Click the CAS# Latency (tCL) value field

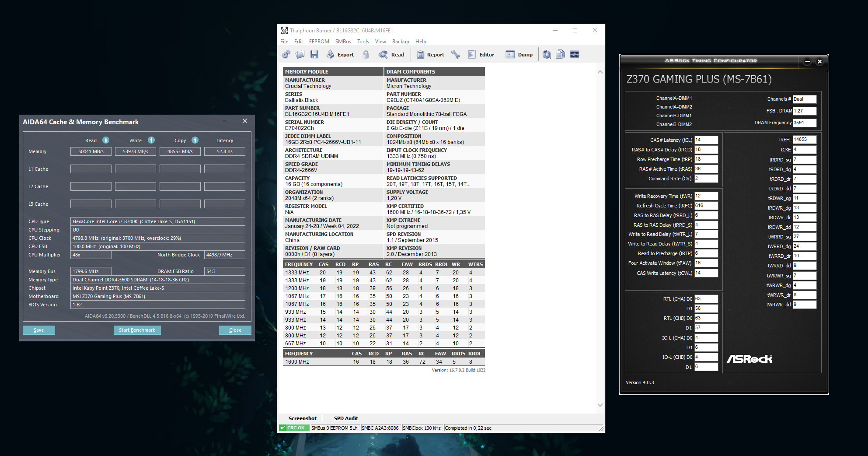click(x=706, y=140)
